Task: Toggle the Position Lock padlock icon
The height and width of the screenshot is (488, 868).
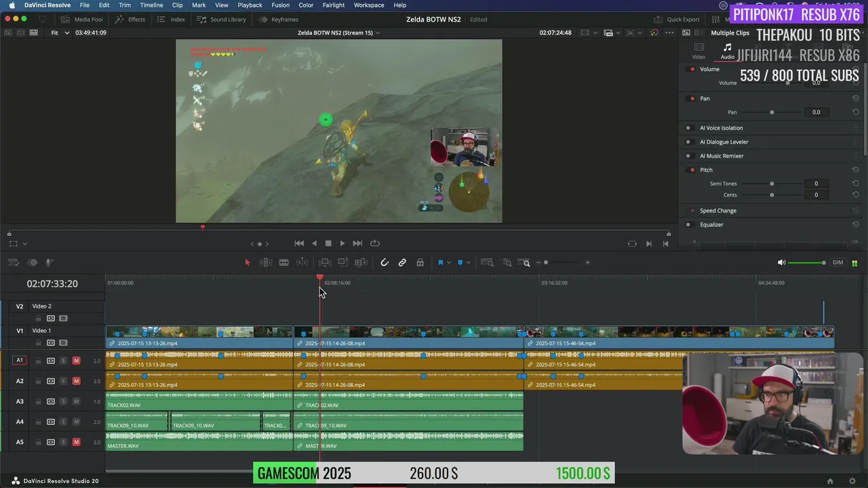Action: click(x=420, y=262)
